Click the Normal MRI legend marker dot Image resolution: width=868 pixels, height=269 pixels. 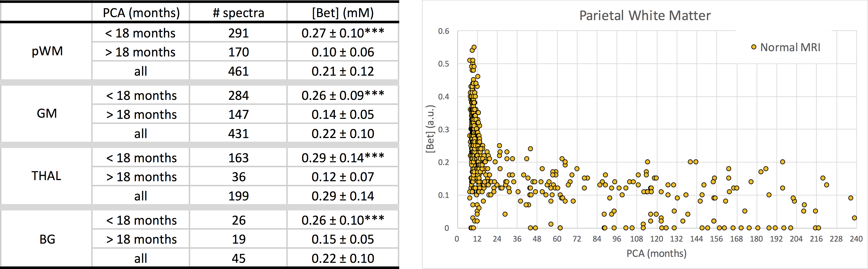(x=754, y=47)
